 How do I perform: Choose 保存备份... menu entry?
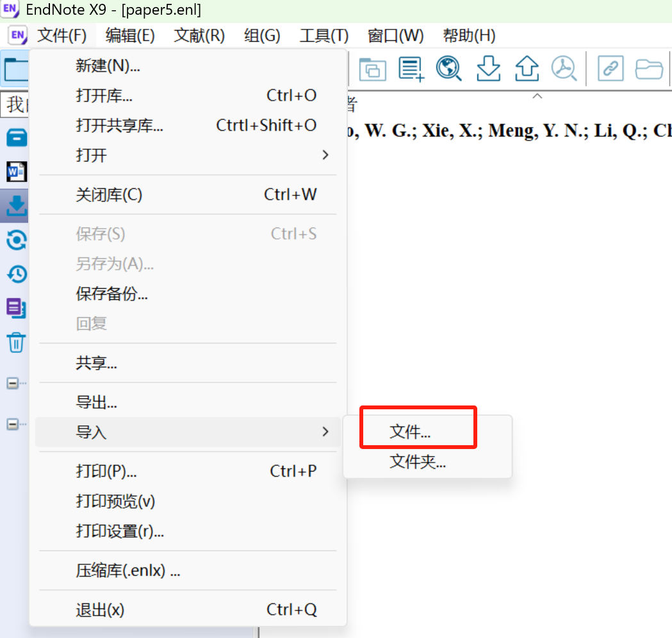click(188, 294)
